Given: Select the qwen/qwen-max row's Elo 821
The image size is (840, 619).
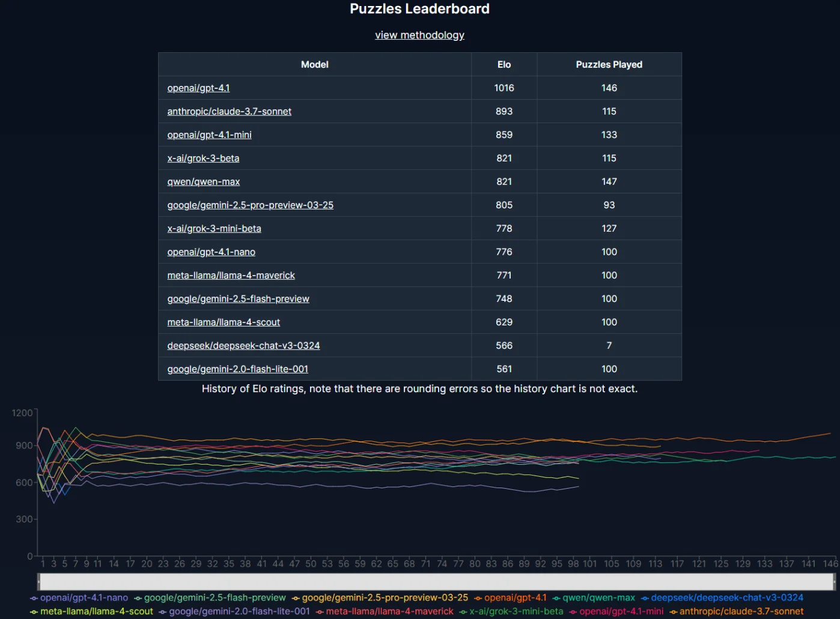Looking at the screenshot, I should point(504,181).
